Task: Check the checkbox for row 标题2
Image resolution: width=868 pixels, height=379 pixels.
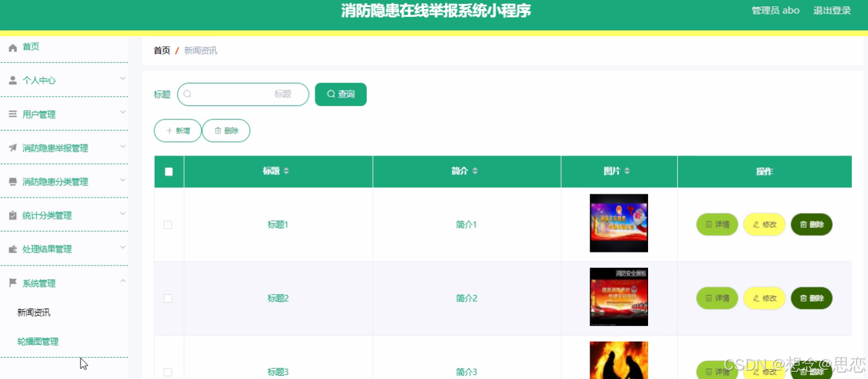Action: [168, 298]
